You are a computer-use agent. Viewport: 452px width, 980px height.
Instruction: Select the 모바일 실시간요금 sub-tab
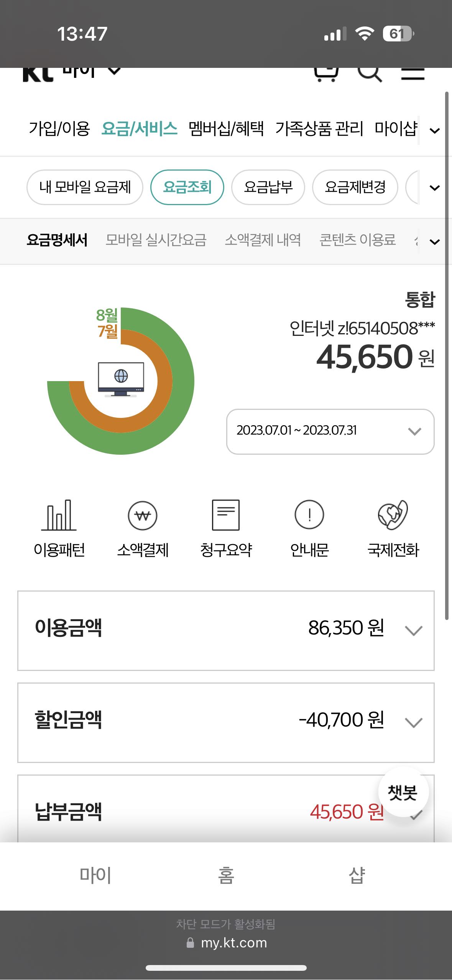(156, 240)
